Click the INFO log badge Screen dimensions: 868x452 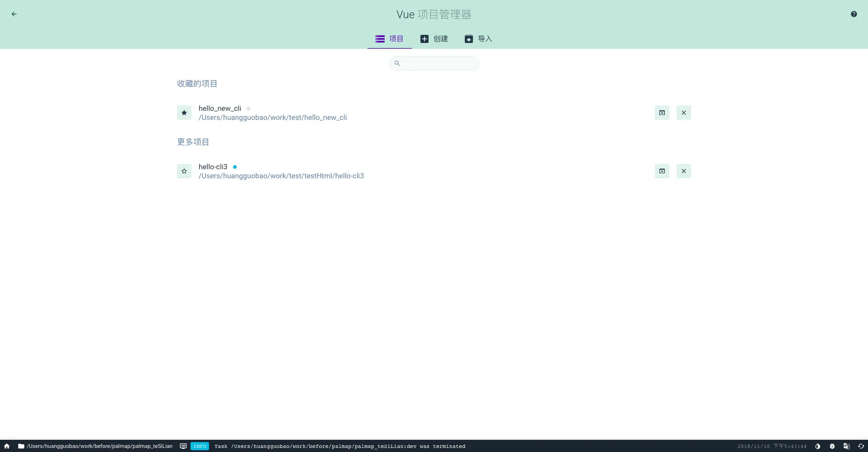click(200, 446)
